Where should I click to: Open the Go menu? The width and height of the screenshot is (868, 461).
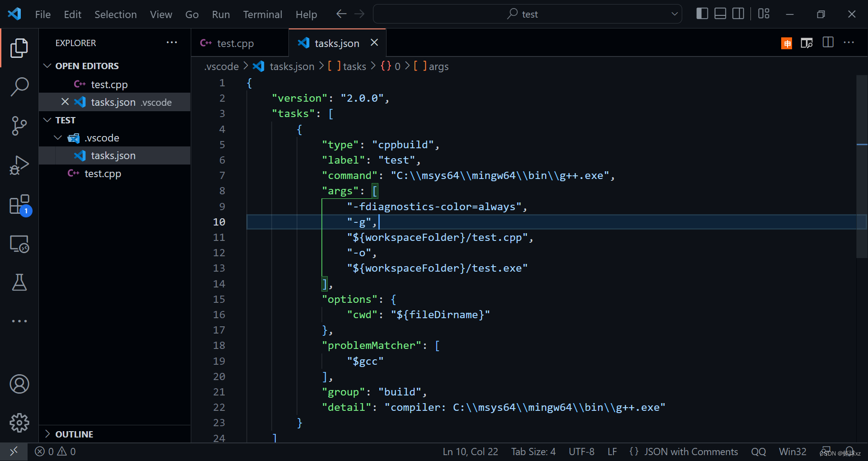pos(192,14)
